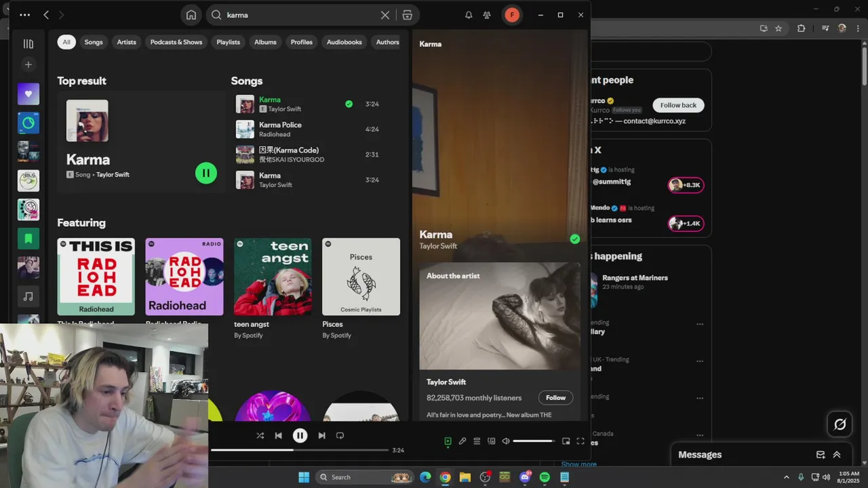Open Spotify notifications bell
The image size is (868, 488).
(469, 15)
